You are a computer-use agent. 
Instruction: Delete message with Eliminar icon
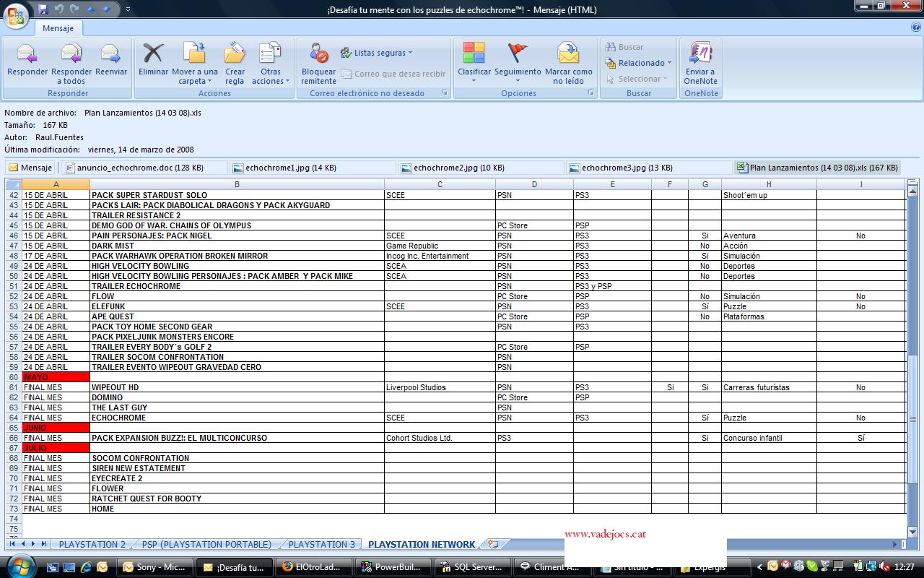click(153, 55)
